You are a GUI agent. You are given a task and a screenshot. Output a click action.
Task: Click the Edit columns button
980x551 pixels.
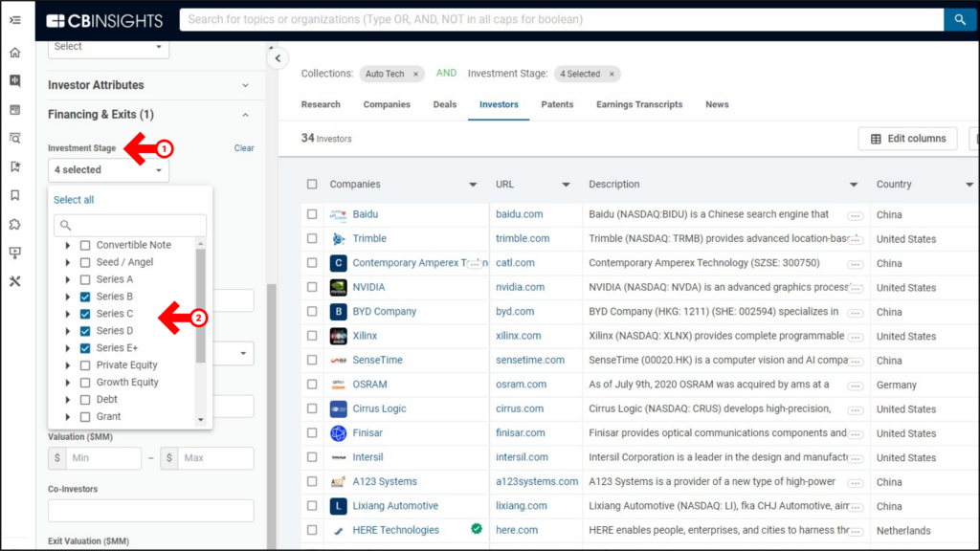pyautogui.click(x=907, y=139)
